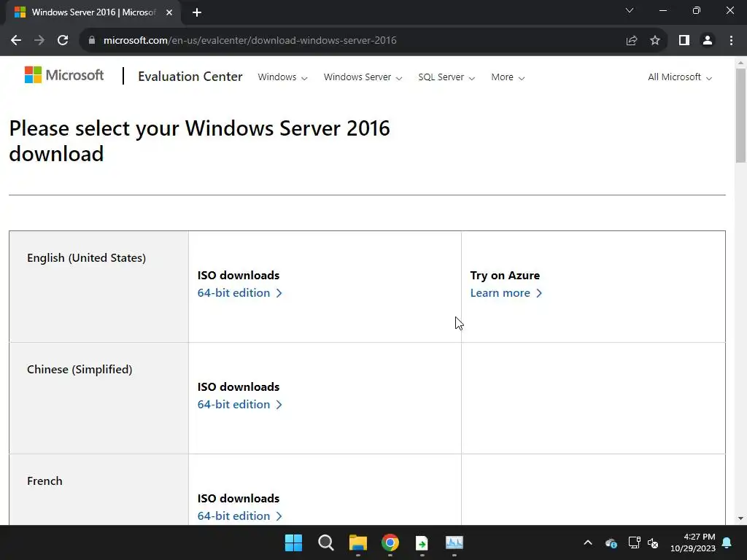The height and width of the screenshot is (560, 747).
Task: Switch to Chrome in the taskbar
Action: (x=390, y=542)
